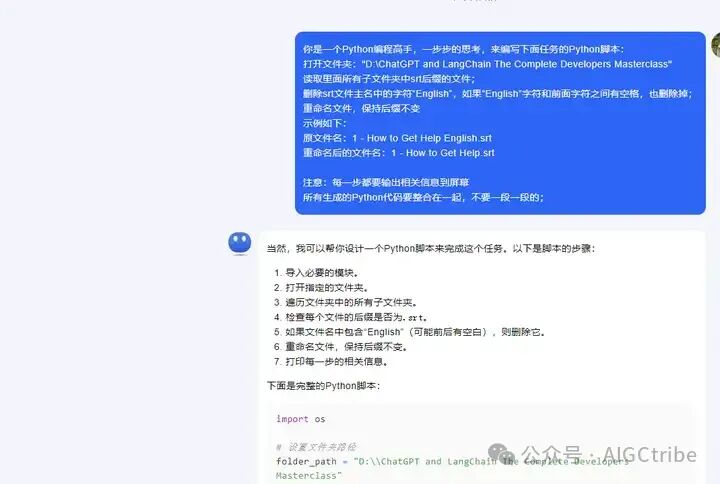Click the WeChat logo in the watermark
The image size is (720, 484).
(x=501, y=455)
